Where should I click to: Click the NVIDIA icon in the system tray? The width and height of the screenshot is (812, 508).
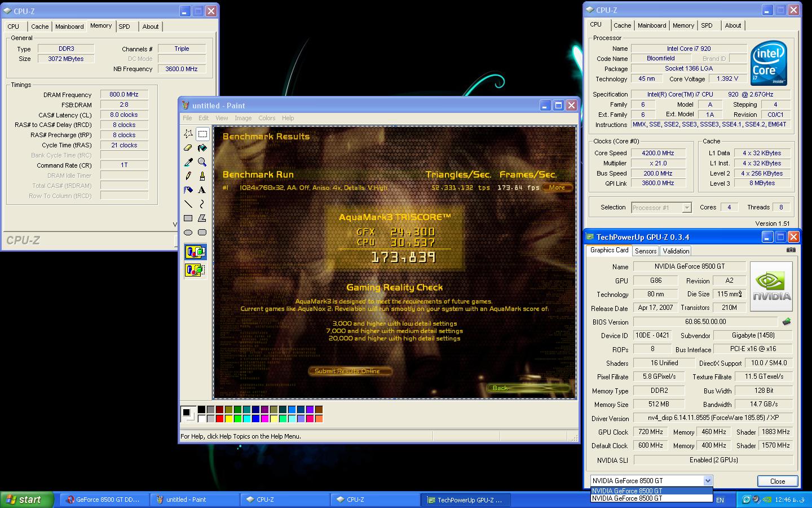point(766,499)
